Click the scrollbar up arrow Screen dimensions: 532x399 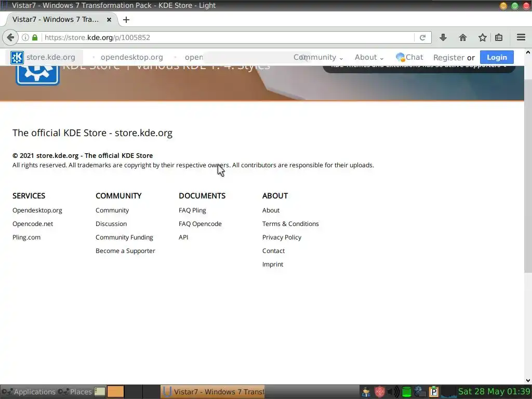click(x=528, y=52)
